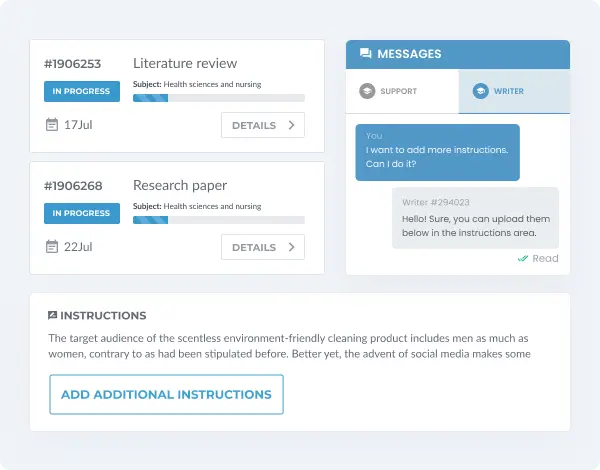Click the Literature review progress bar

tap(219, 98)
